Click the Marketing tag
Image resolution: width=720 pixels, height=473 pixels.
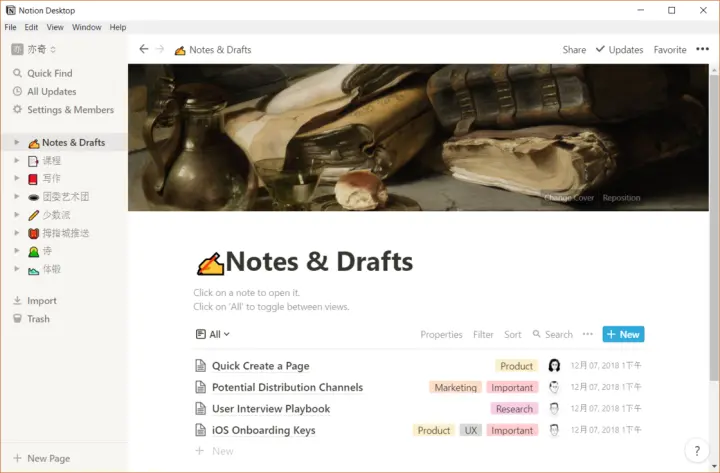(x=456, y=388)
